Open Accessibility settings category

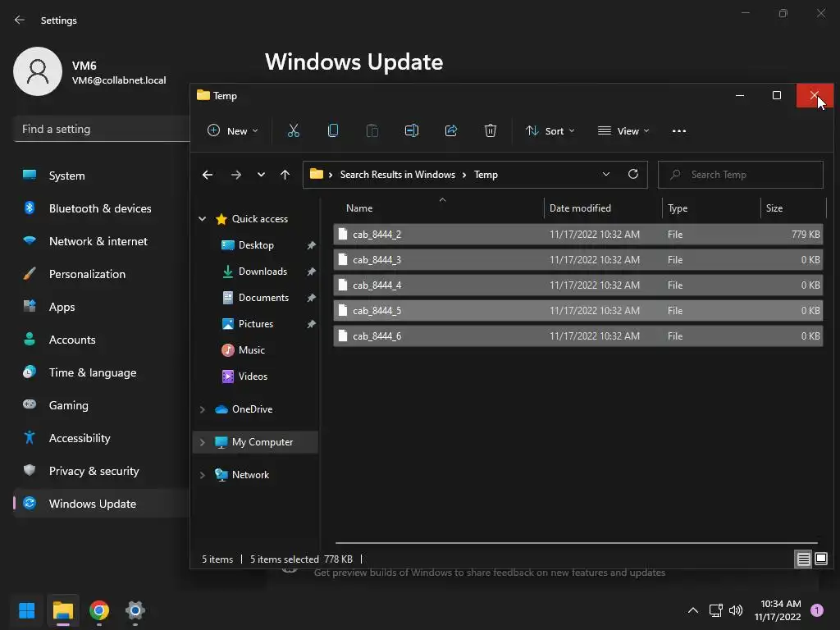tap(101, 438)
